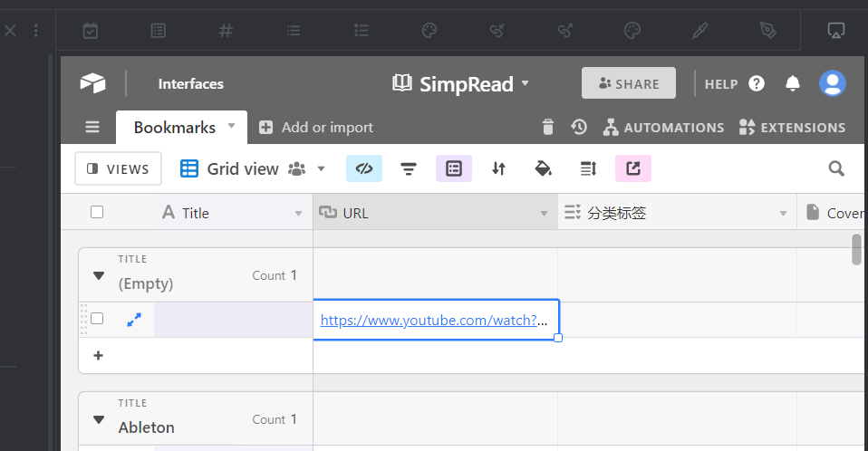This screenshot has width=868, height=451.
Task: Open the sort icon
Action: pos(498,168)
